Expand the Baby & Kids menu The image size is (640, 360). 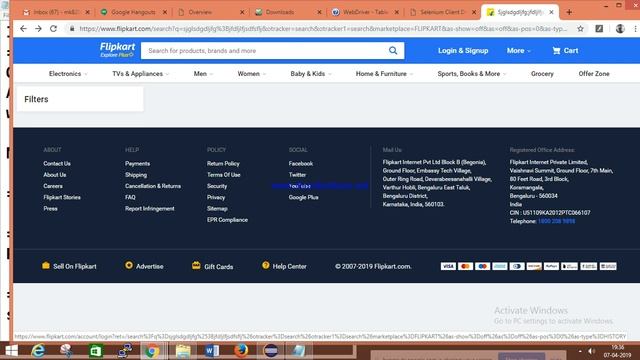(311, 74)
